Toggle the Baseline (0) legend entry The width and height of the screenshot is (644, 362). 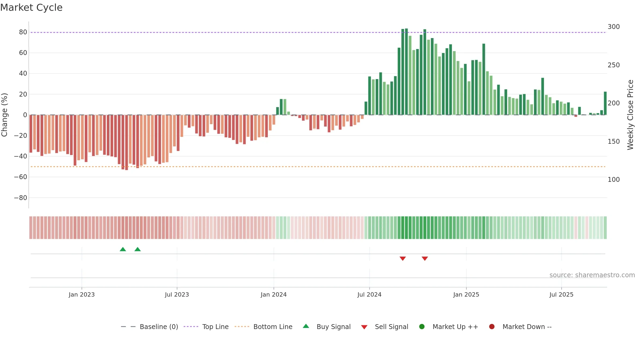[149, 327]
